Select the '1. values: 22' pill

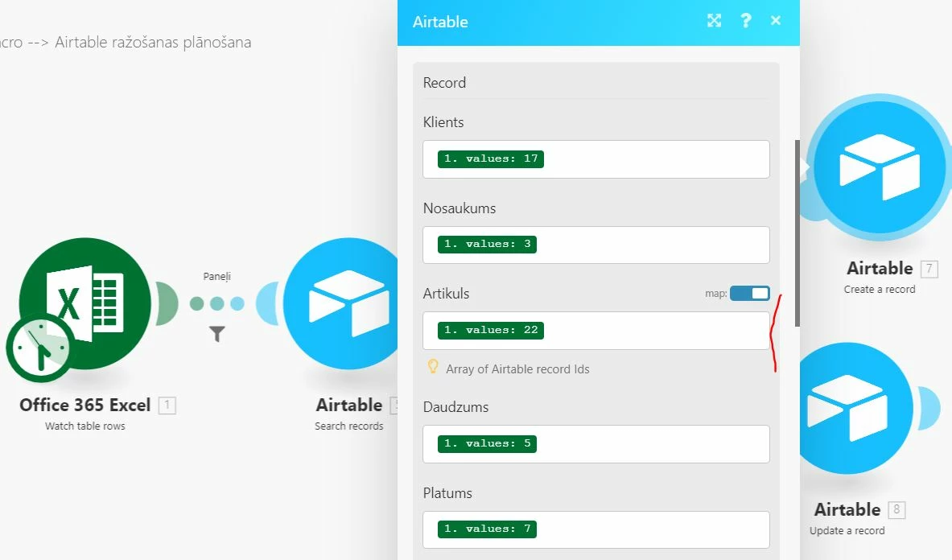[491, 330]
